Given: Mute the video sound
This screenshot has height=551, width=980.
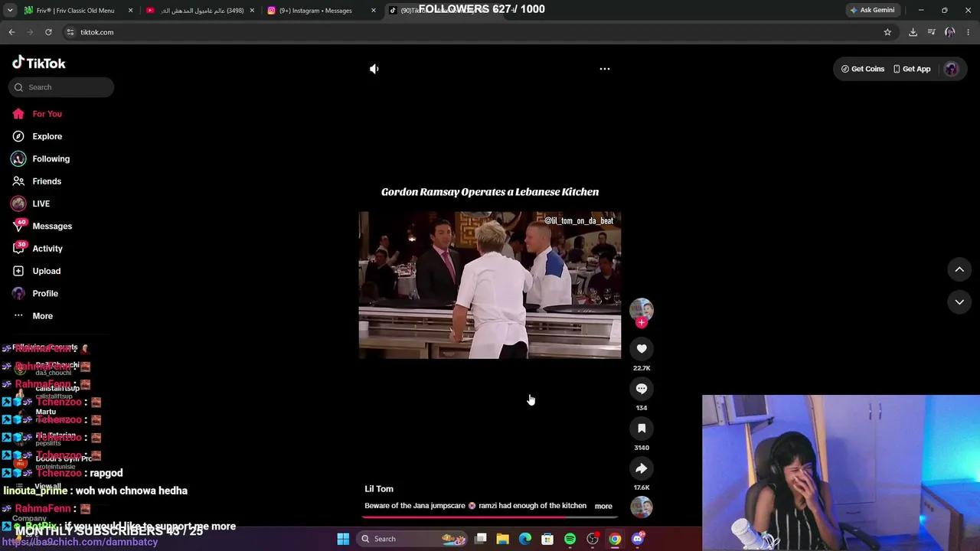Looking at the screenshot, I should (374, 69).
